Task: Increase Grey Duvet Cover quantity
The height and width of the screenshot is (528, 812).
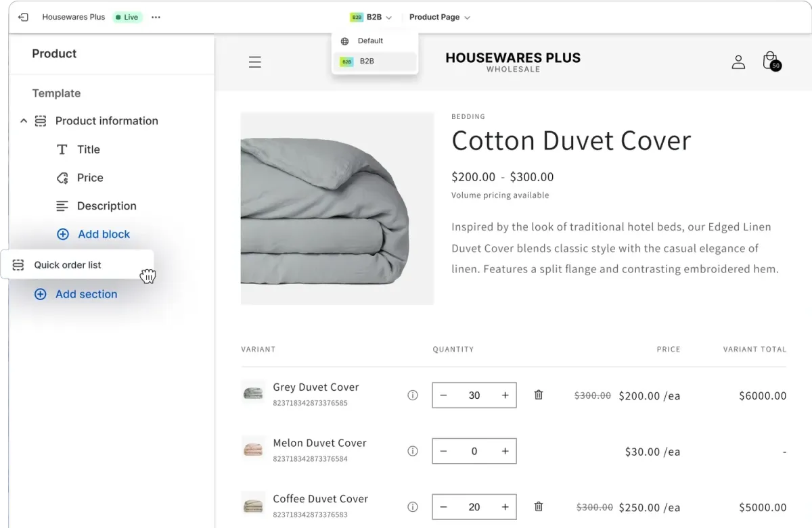Action: pos(505,395)
